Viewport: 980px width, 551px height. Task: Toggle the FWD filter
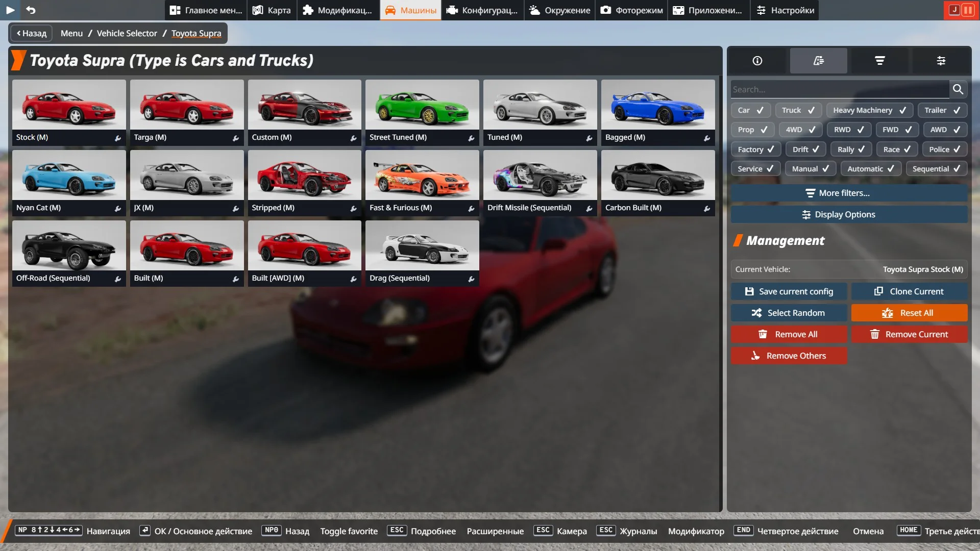pyautogui.click(x=897, y=130)
